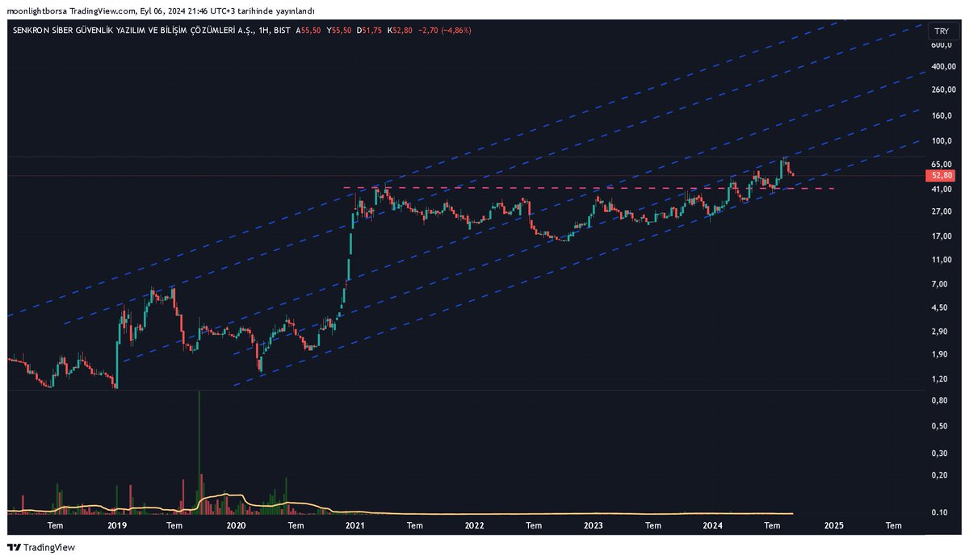The image size is (969, 560).
Task: Click the 2022 label on time axis
Action: tap(475, 525)
